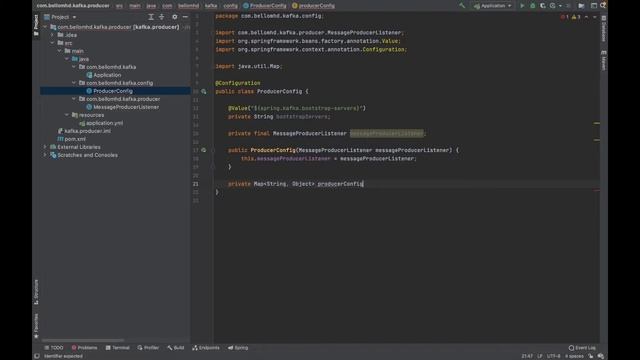Toggle the Database tool window on right edge
The width and height of the screenshot is (640, 360).
604,28
